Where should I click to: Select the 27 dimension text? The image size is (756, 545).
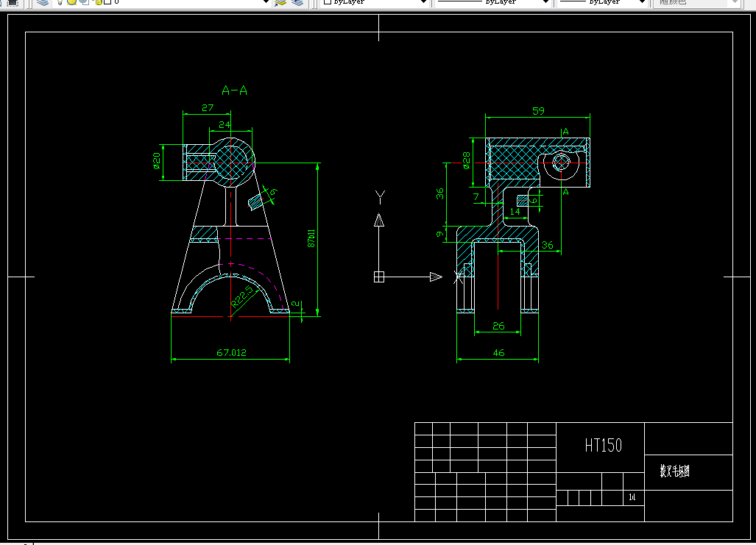(208, 107)
